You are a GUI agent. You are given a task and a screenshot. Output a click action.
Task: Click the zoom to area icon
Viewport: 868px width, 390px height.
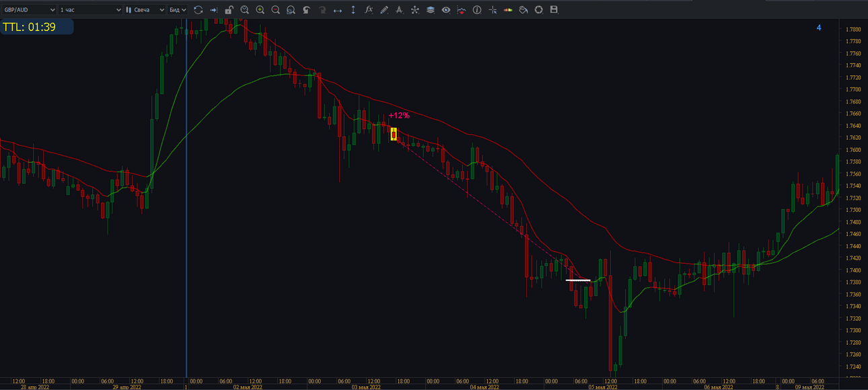[291, 10]
